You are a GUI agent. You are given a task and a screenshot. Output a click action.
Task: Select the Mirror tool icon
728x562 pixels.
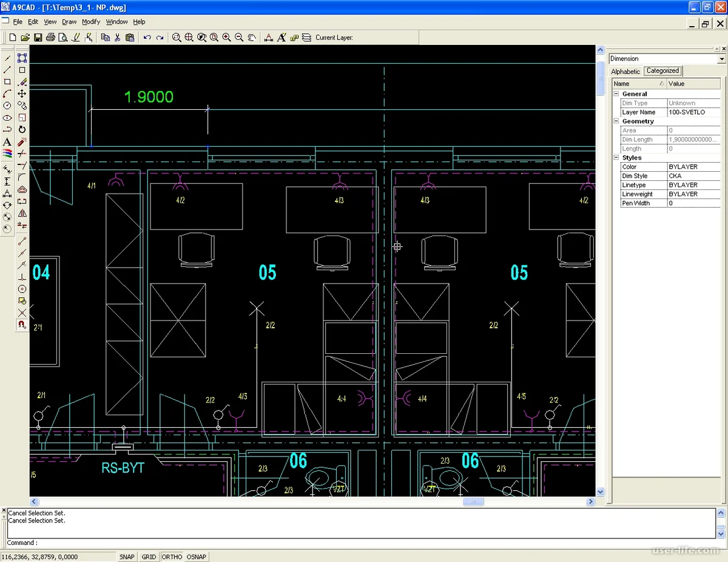click(x=22, y=214)
